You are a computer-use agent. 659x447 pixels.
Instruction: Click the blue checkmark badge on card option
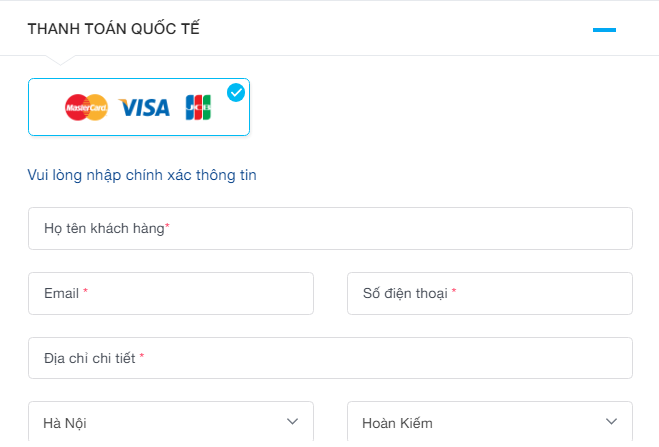(236, 93)
